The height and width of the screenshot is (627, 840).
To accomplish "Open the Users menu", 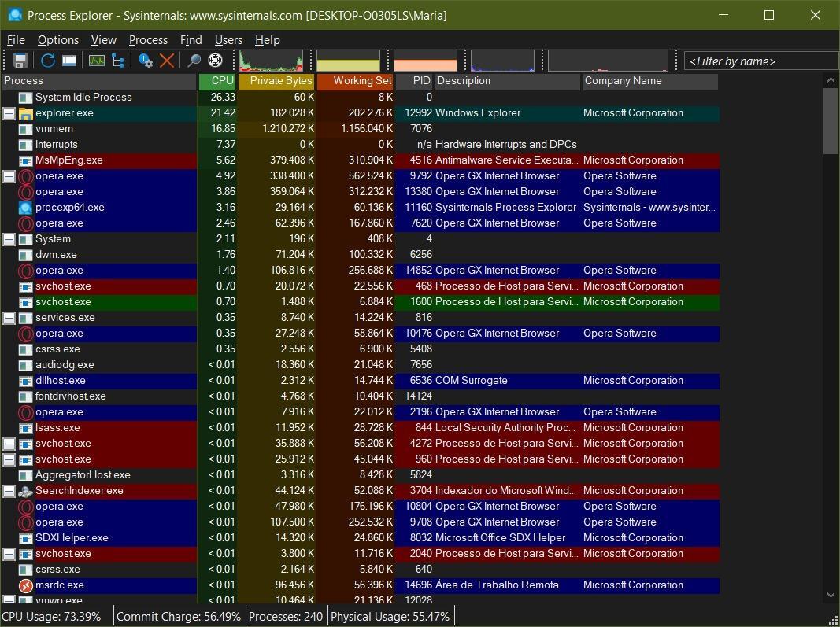I will [x=228, y=40].
